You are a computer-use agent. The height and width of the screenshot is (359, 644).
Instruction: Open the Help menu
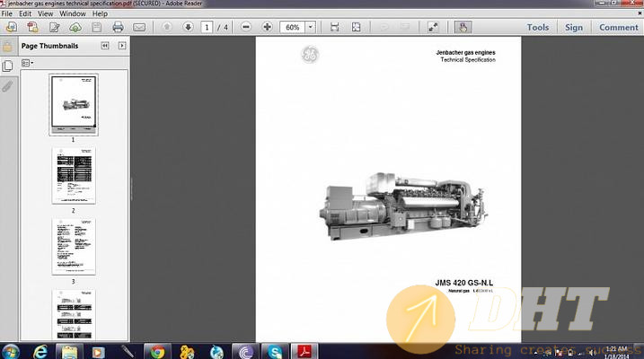click(x=100, y=13)
